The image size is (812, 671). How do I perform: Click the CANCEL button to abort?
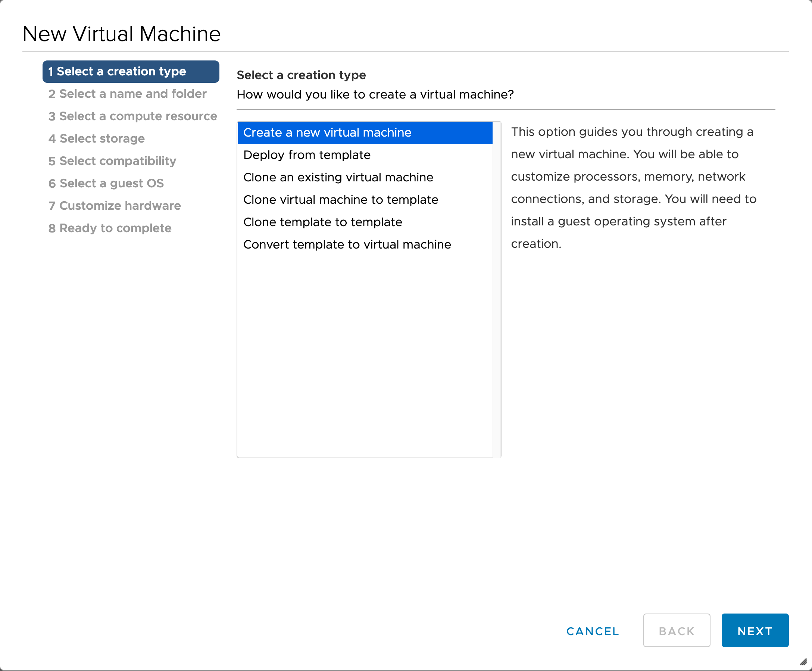tap(592, 631)
